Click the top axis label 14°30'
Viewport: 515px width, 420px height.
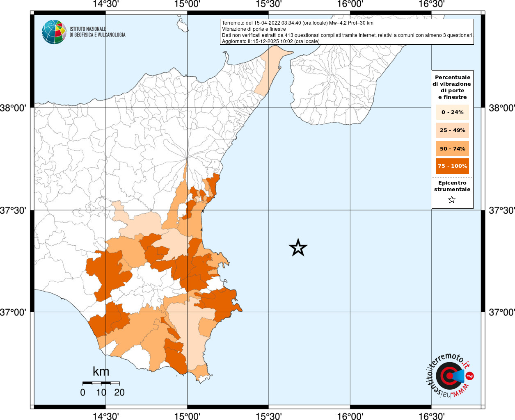point(106,4)
